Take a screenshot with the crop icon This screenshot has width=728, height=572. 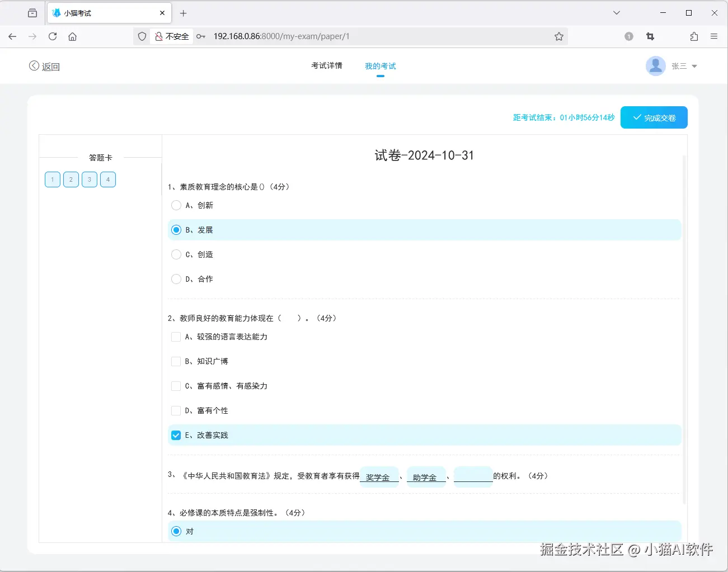[x=650, y=36]
